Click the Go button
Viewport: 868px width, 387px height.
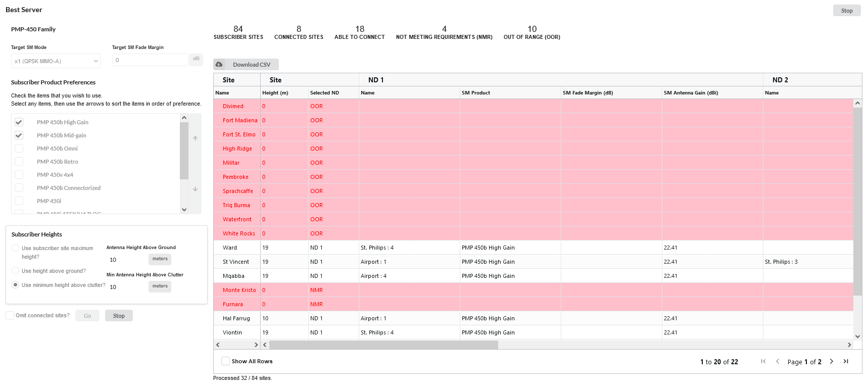pos(87,316)
